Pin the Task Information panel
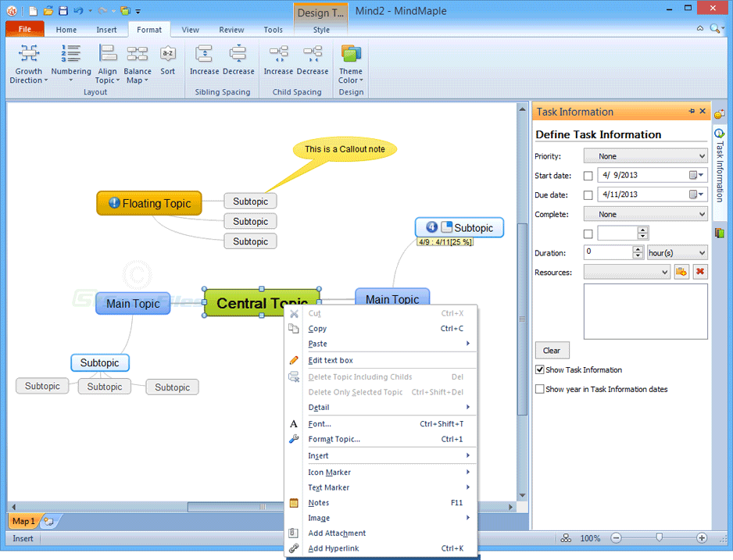The width and height of the screenshot is (733, 560). [x=692, y=111]
